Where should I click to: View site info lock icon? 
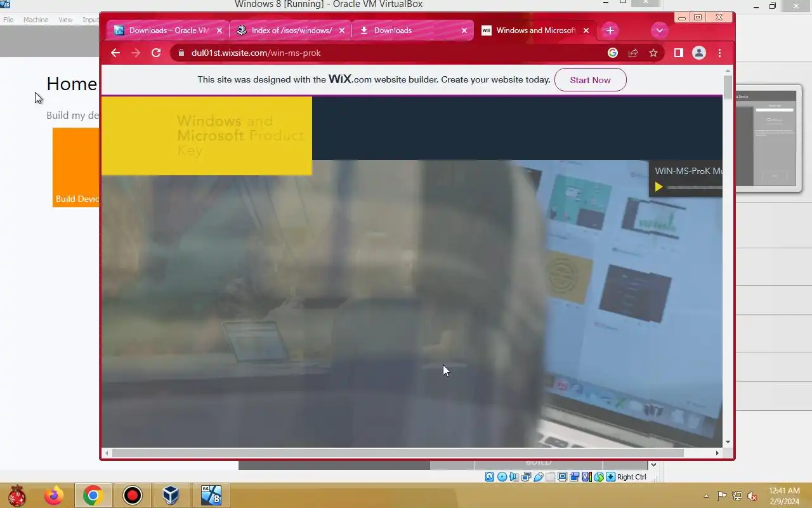coord(181,53)
